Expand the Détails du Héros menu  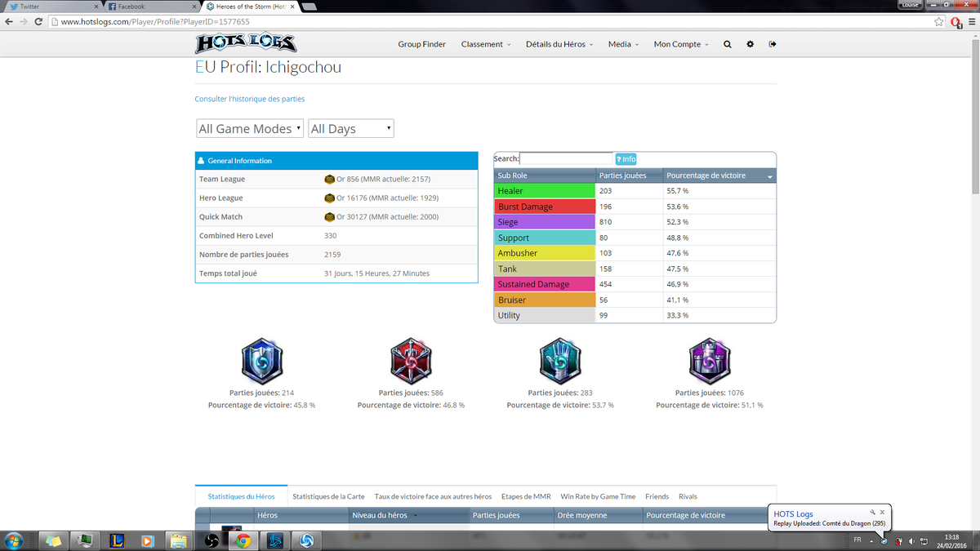559,44
